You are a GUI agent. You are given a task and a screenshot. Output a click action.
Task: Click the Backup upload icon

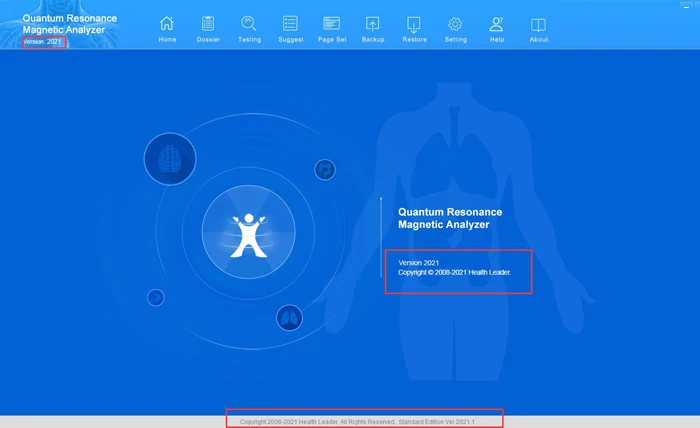[372, 25]
